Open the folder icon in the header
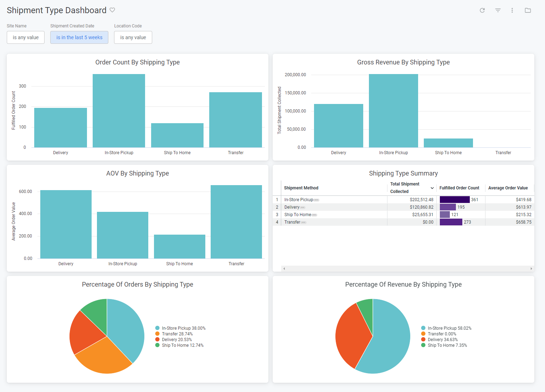This screenshot has height=392, width=545. click(528, 10)
